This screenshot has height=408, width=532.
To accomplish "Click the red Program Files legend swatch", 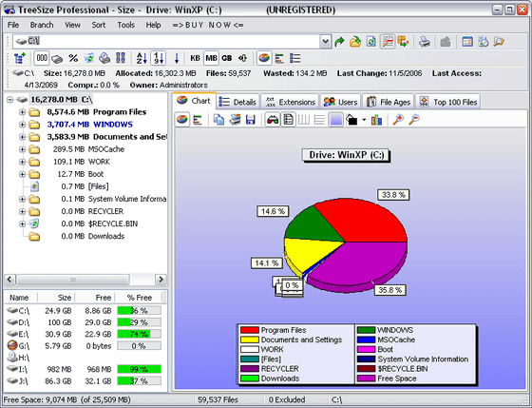I will [249, 330].
